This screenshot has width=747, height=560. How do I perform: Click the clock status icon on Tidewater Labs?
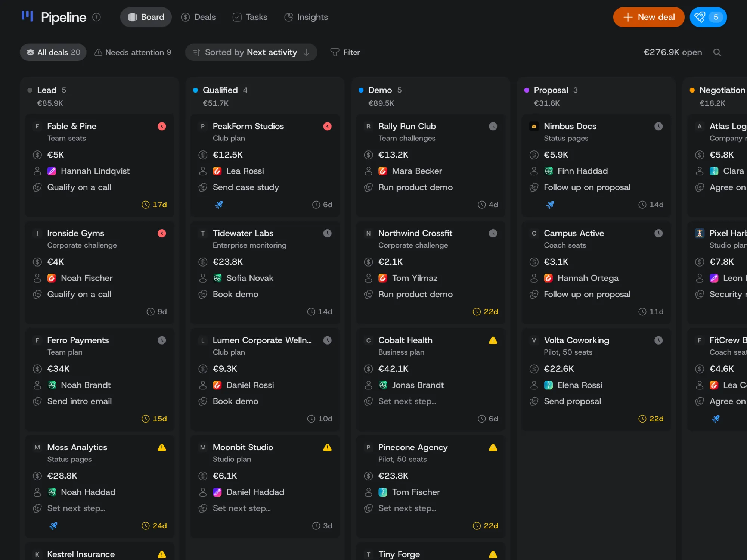point(327,233)
